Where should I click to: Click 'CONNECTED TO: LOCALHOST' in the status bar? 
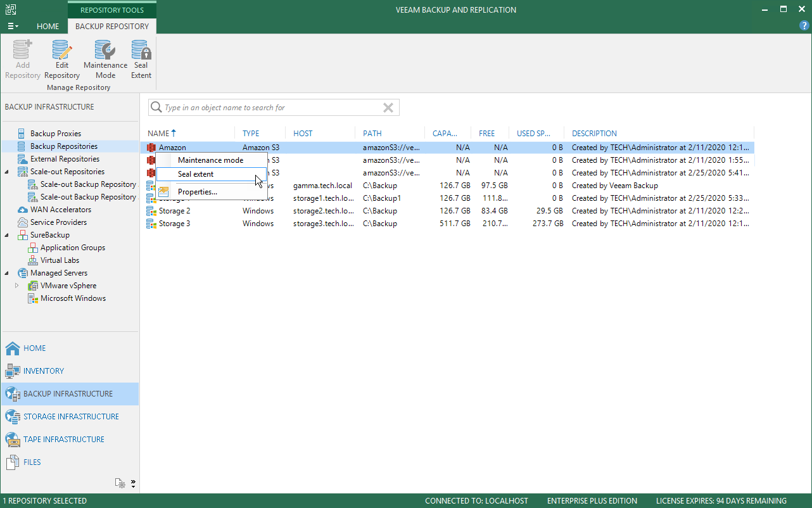(x=476, y=501)
